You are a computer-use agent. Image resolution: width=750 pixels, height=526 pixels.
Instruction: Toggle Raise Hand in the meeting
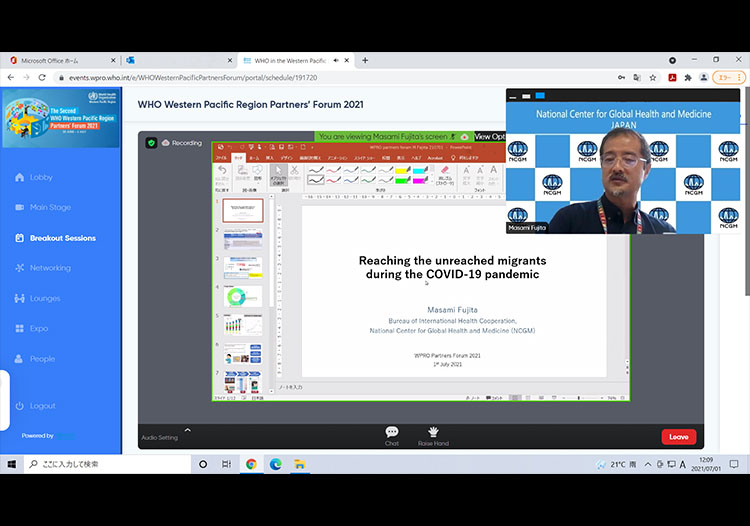433,433
